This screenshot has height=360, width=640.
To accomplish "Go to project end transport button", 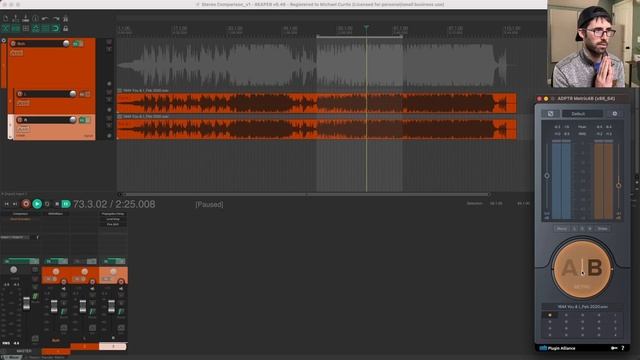I will click(15, 204).
